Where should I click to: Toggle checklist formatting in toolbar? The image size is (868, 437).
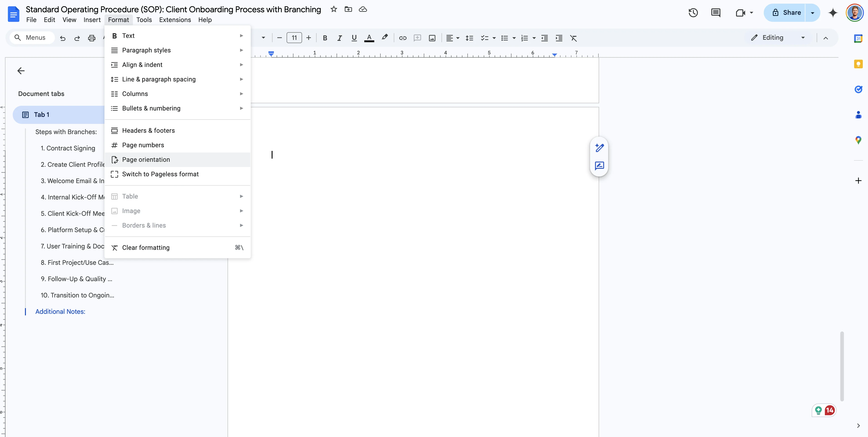click(x=485, y=38)
